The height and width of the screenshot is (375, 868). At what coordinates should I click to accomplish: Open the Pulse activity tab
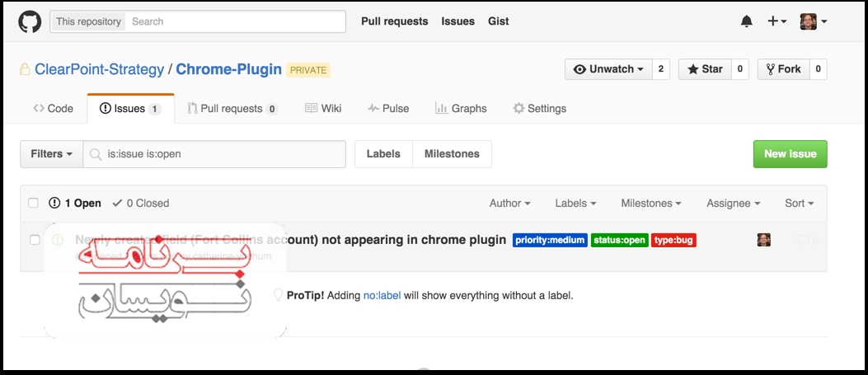pos(388,109)
